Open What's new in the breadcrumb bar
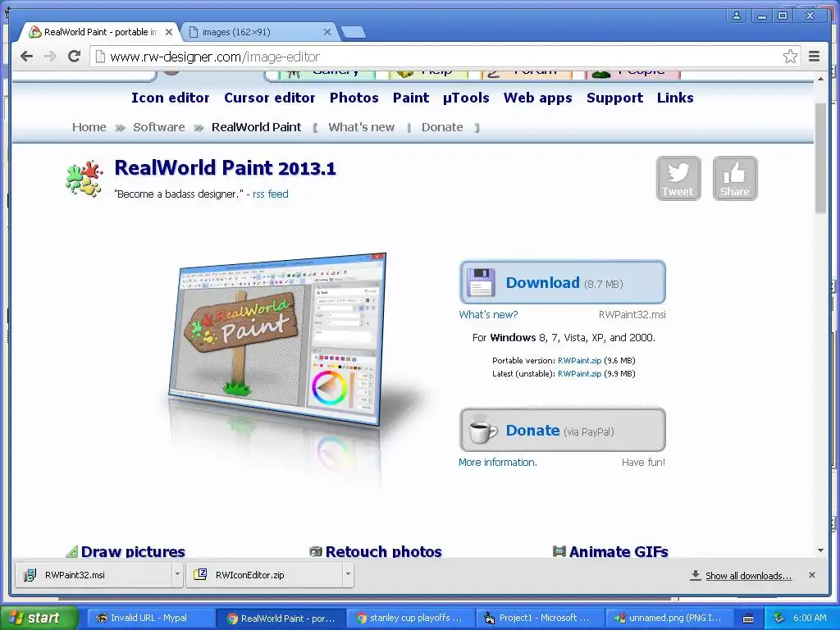Viewport: 840px width, 630px height. (x=362, y=127)
